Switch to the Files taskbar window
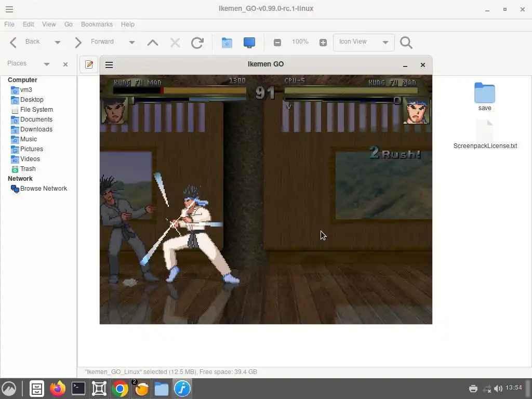This screenshot has width=532, height=399. click(x=162, y=389)
